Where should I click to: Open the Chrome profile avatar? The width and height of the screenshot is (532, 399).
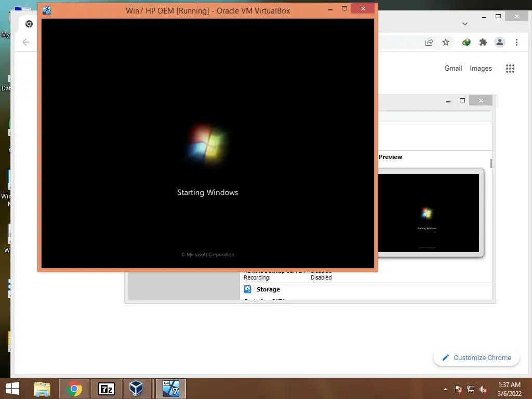coord(500,43)
